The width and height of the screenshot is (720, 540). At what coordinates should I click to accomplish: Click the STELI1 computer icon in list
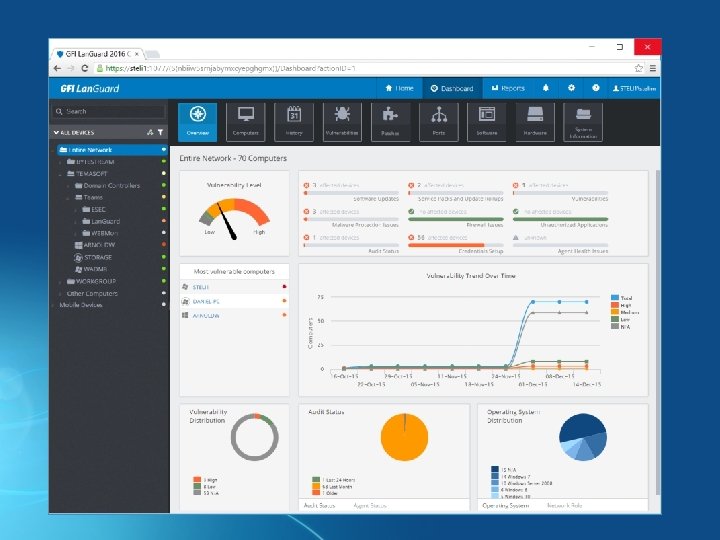click(185, 287)
